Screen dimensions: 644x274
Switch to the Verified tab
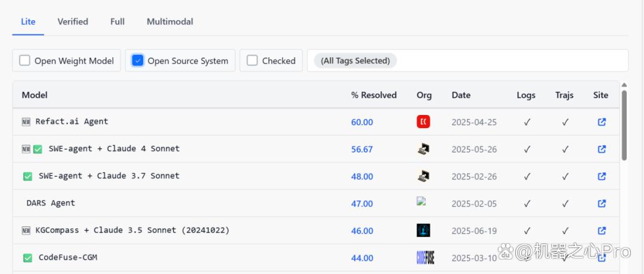coord(73,21)
